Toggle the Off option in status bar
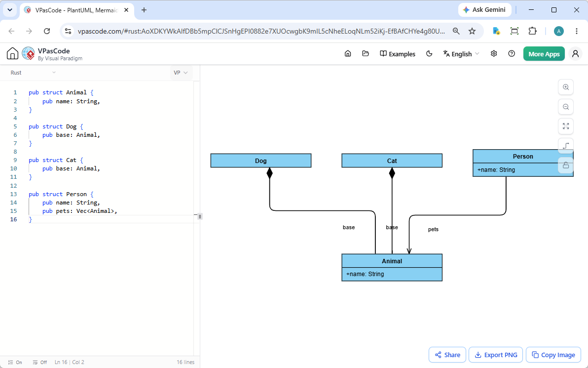 point(40,363)
